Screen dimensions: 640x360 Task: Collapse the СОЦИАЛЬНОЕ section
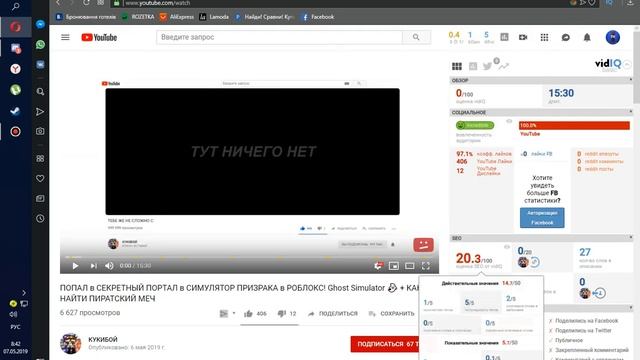coord(630,112)
